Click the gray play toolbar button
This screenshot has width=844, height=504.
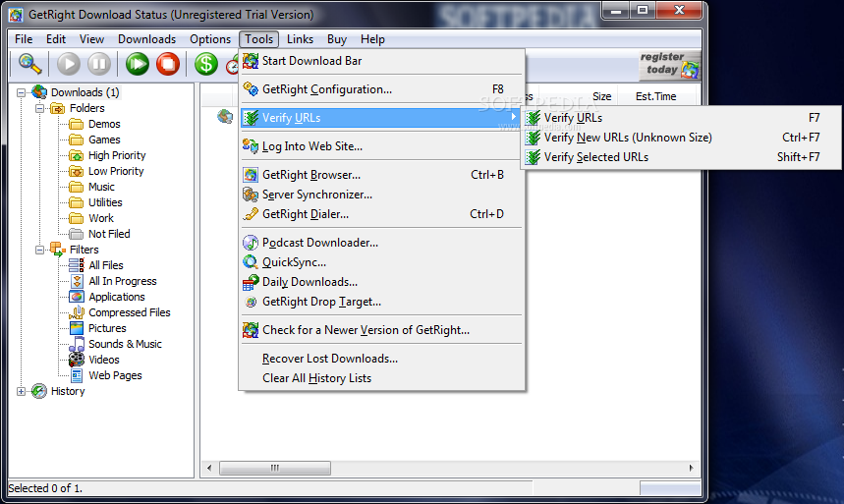click(69, 64)
